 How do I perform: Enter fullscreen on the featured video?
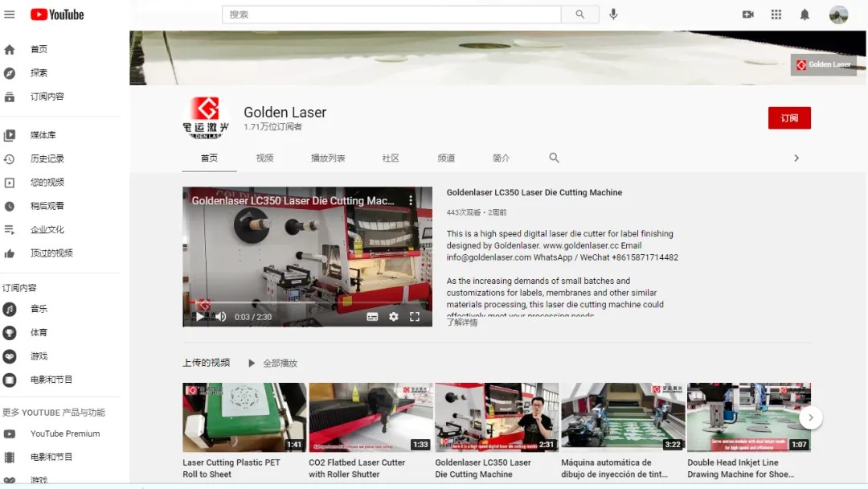tap(414, 317)
